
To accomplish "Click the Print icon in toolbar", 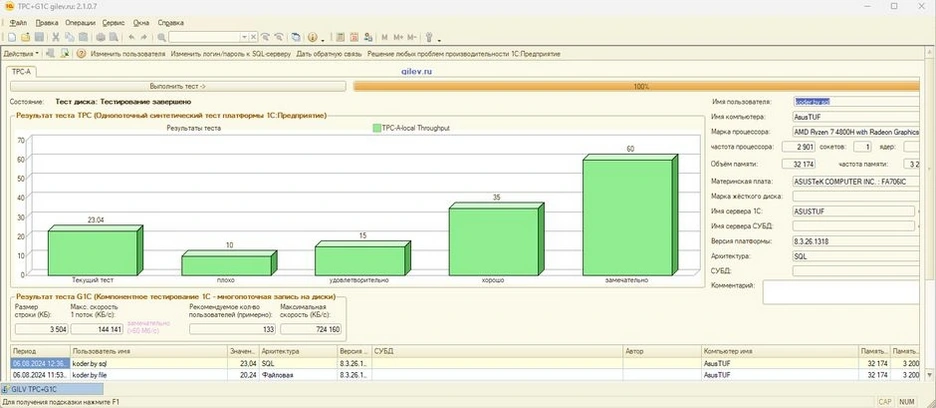I will click(100, 37).
